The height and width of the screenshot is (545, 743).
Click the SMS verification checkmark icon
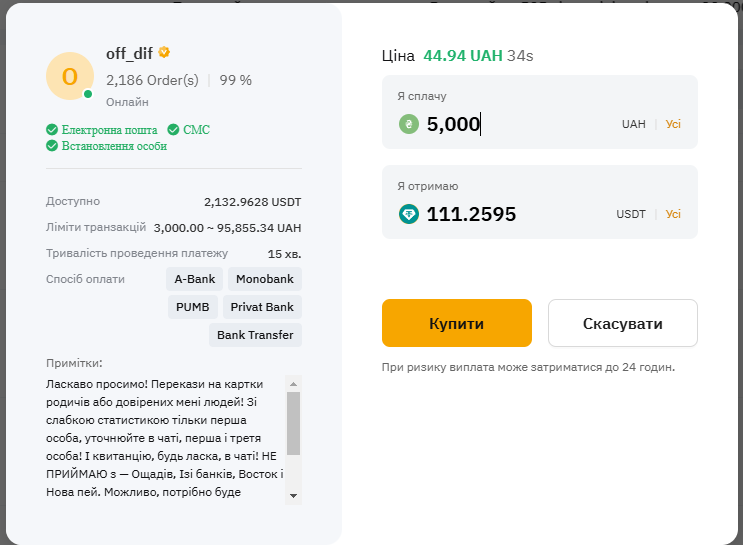click(173, 129)
